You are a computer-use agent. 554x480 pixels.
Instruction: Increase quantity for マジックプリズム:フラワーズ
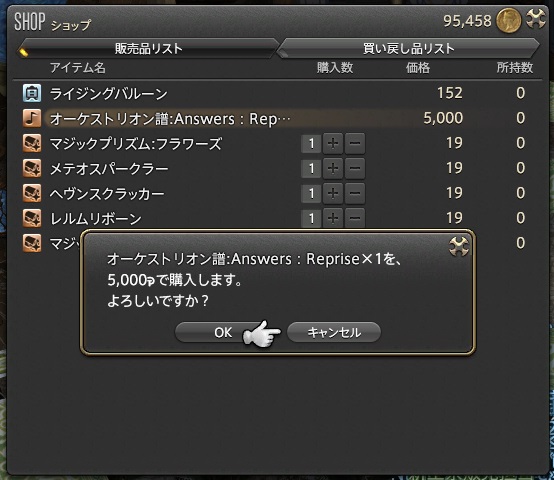333,143
